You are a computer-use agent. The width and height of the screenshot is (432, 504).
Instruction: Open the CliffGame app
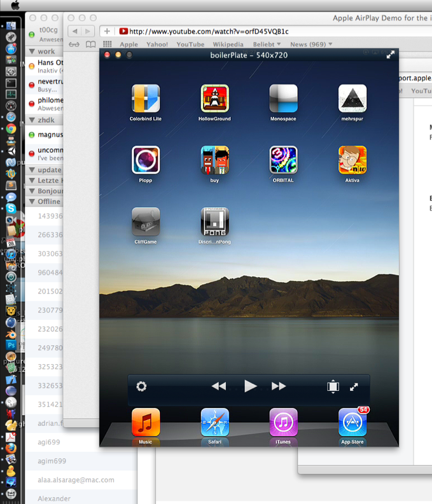(x=146, y=221)
